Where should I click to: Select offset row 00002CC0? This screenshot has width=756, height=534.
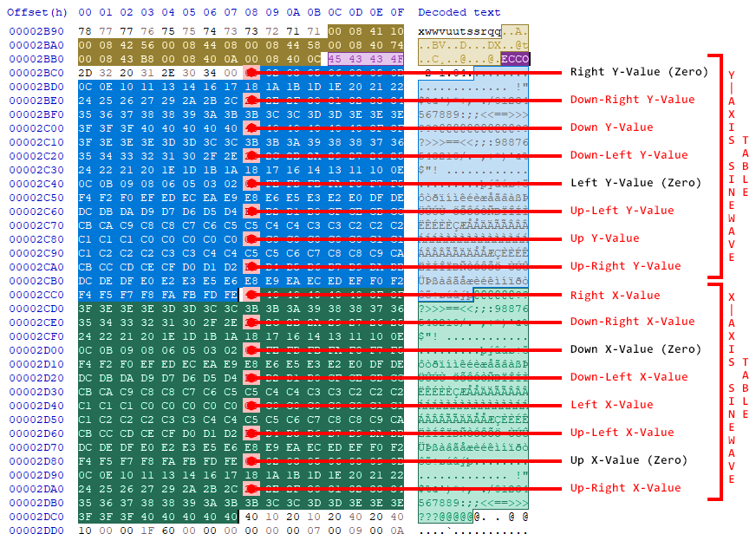pyautogui.click(x=37, y=295)
